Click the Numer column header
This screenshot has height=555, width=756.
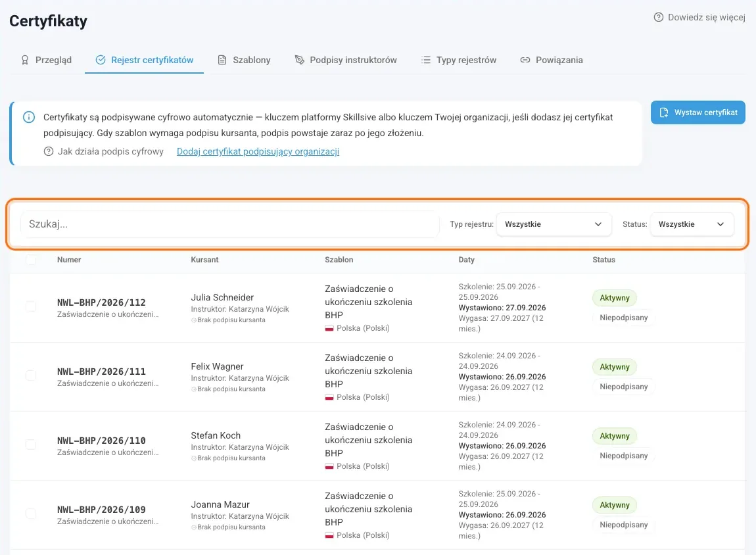click(69, 260)
